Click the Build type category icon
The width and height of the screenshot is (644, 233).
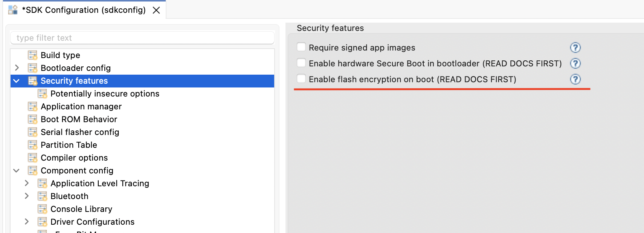32,55
